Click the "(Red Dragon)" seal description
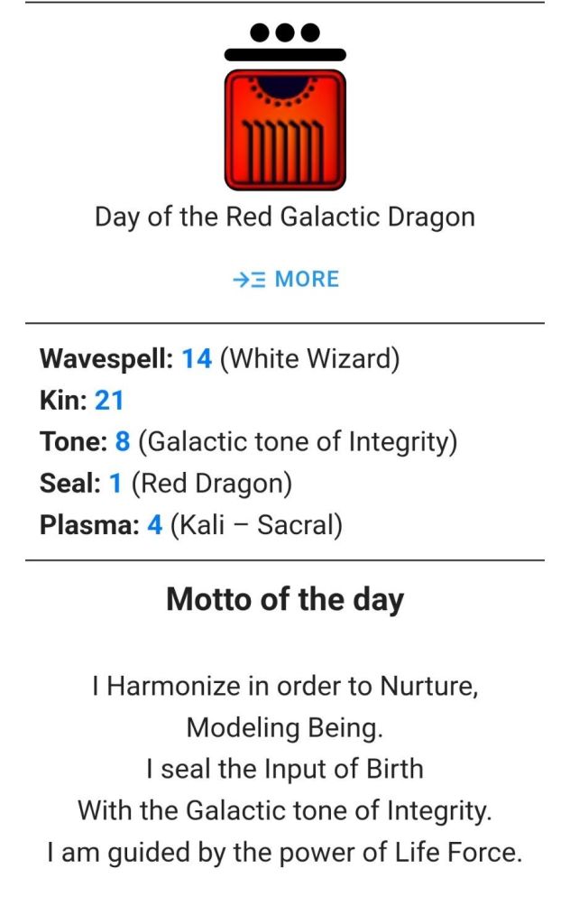Viewport: 570px width, 924px height. 211,484
